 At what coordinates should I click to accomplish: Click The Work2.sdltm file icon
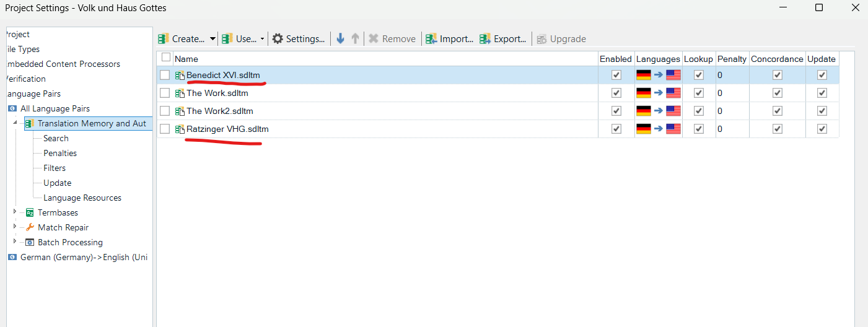point(180,111)
